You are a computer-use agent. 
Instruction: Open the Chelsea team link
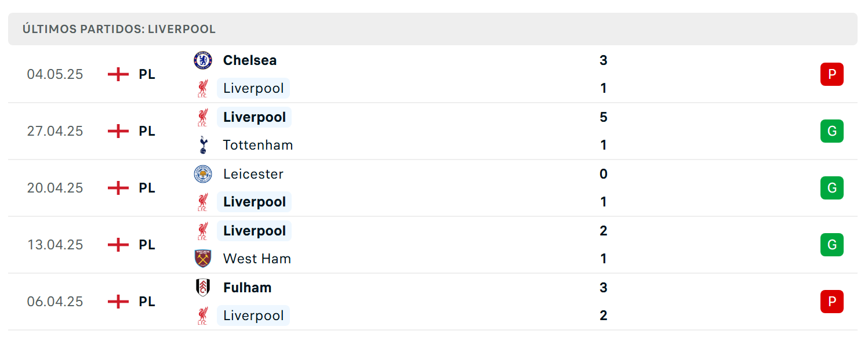tap(250, 60)
